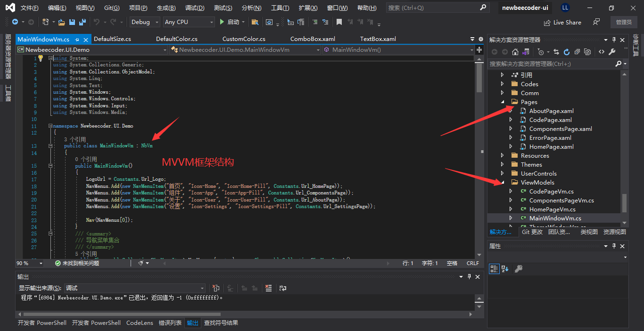The width and height of the screenshot is (644, 331).
Task: Switch to the DefaultColor.cs tab
Action: 177,39
